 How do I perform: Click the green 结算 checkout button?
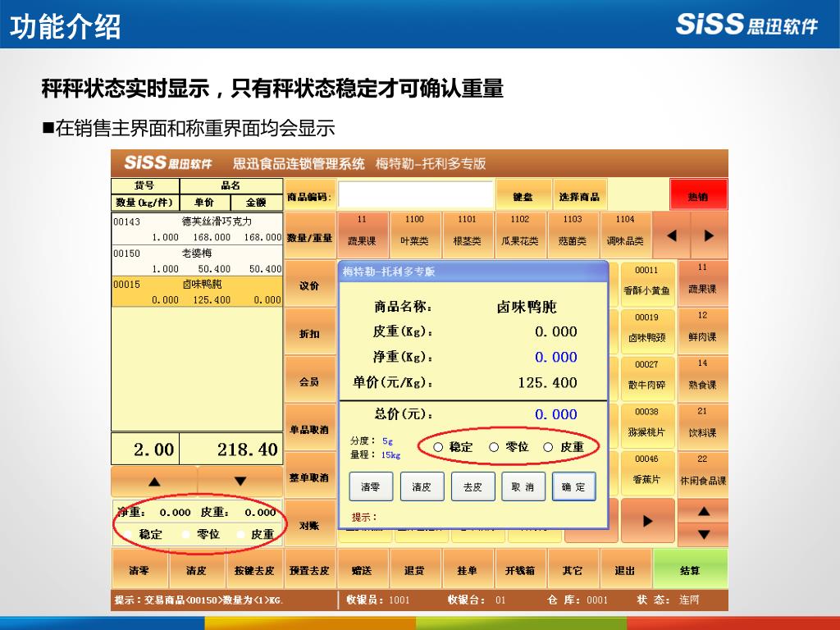click(x=690, y=570)
